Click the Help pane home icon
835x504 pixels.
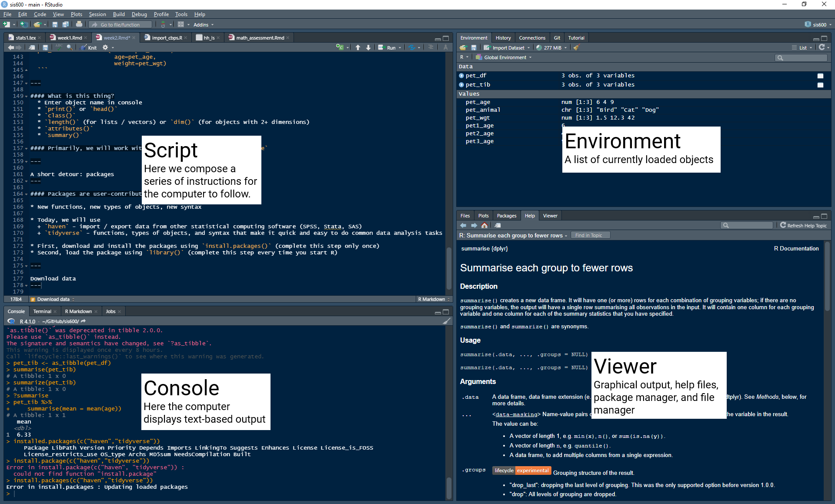click(x=484, y=225)
